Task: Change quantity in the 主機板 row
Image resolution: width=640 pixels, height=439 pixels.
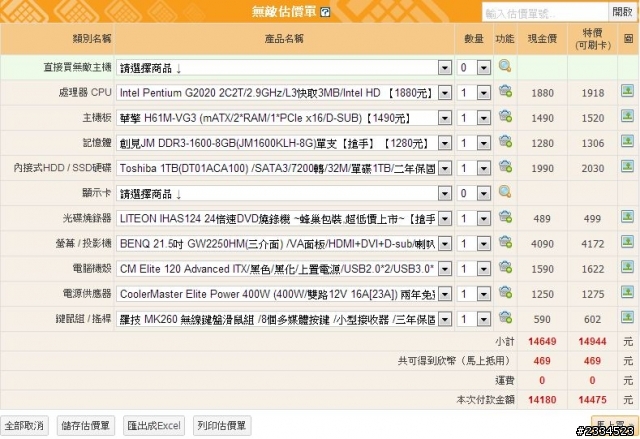Action: coord(473,118)
